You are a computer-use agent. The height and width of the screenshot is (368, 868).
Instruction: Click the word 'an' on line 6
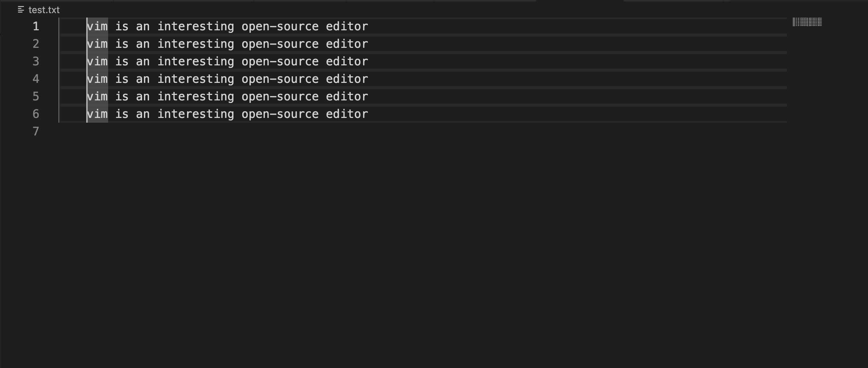(x=143, y=114)
